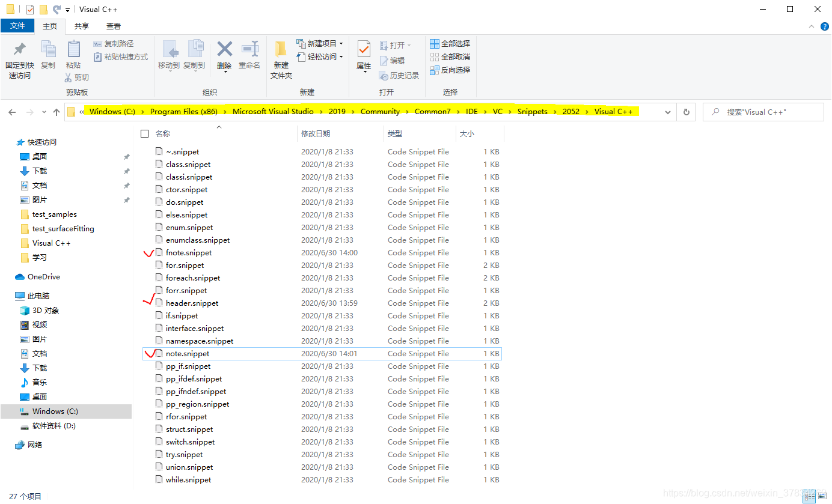
Task: Select 3D Objects folder in sidebar
Action: pyautogui.click(x=39, y=311)
